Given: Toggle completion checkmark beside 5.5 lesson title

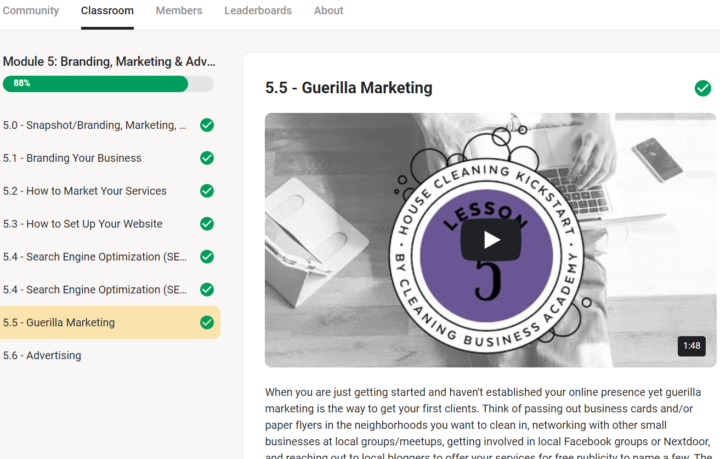Looking at the screenshot, I should (703, 88).
